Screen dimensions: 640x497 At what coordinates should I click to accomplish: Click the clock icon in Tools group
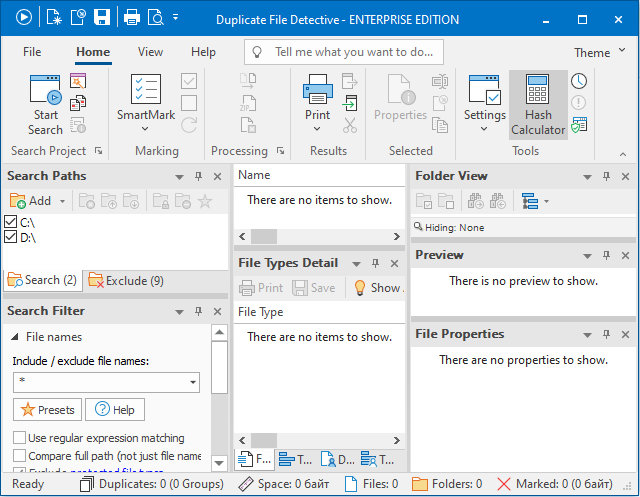[x=579, y=81]
